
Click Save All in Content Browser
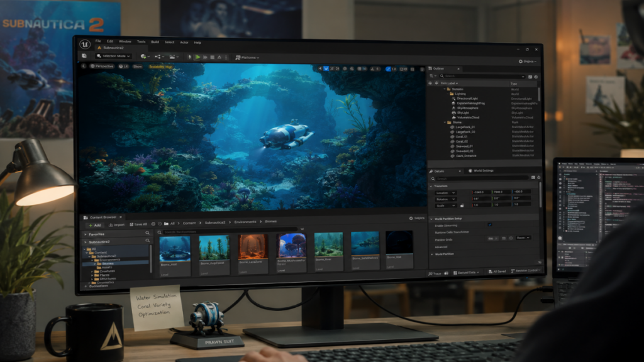[138, 224]
